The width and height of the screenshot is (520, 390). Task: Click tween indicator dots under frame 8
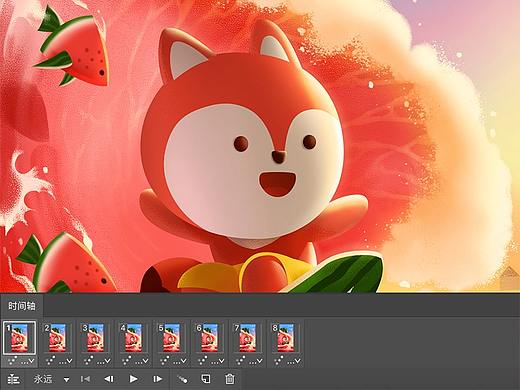click(x=278, y=361)
